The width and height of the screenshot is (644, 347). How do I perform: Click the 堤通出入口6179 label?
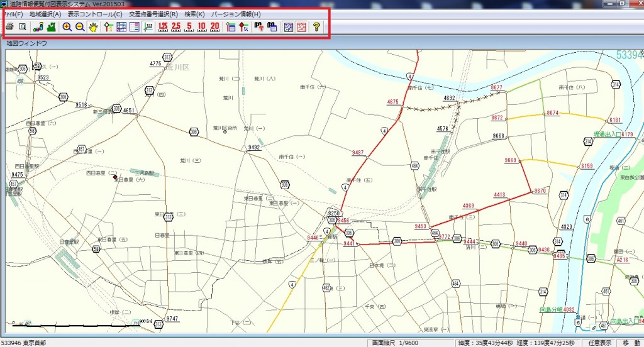point(613,135)
